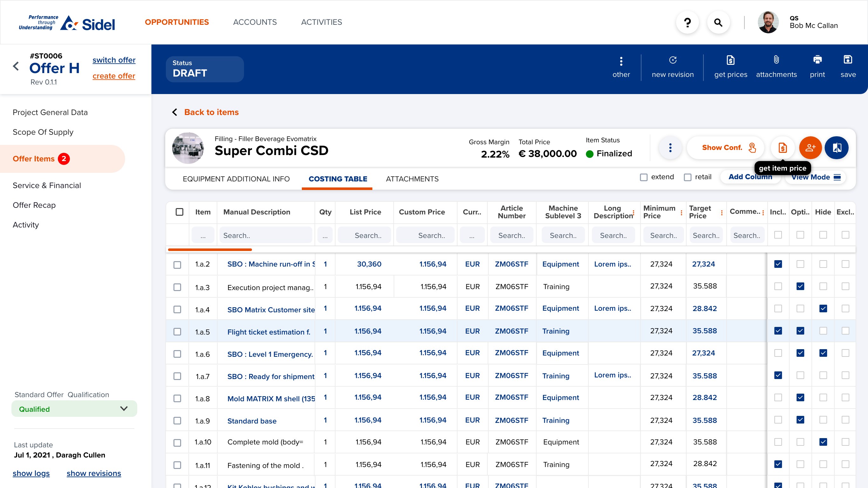Uncheck Incl. for row 1.a.2
868x488 pixels.
[x=778, y=264]
